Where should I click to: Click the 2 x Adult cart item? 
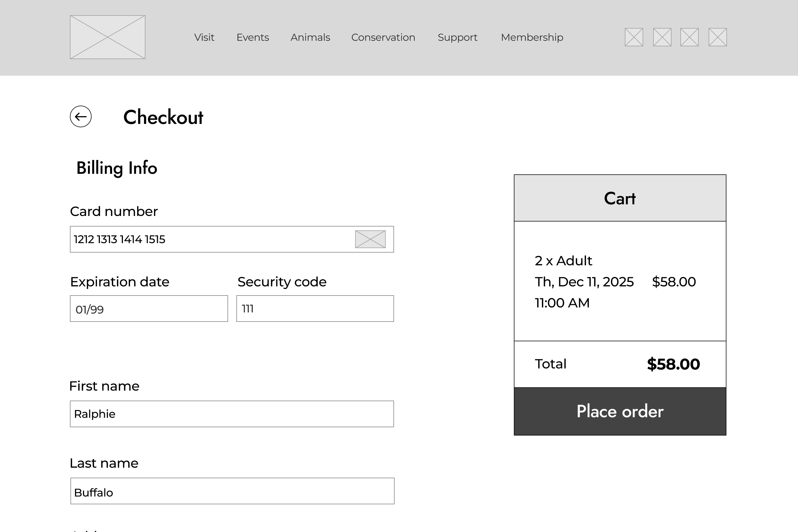563,261
